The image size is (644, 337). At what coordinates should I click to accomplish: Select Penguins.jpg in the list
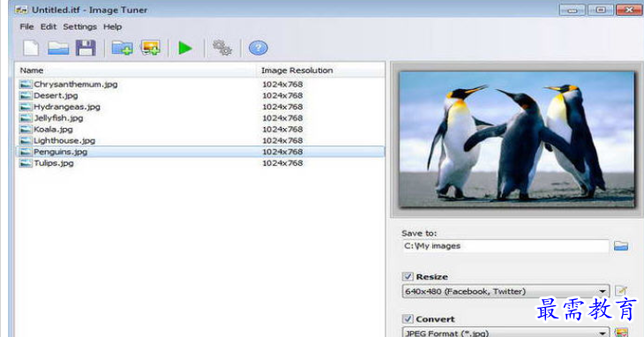point(199,152)
